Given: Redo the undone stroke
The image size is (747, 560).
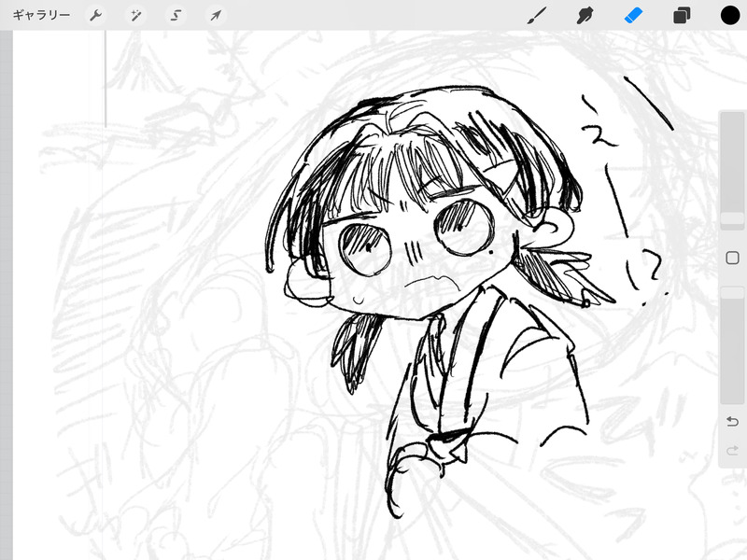Looking at the screenshot, I should [732, 450].
